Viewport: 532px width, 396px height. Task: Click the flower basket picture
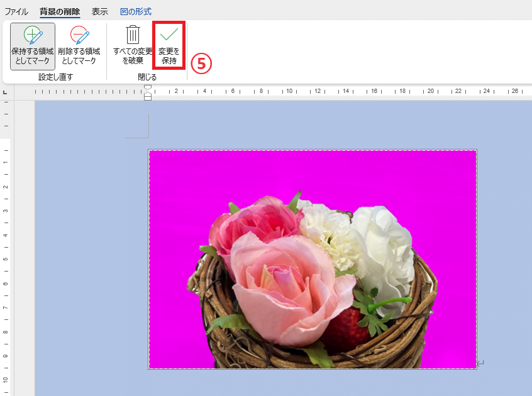click(313, 259)
